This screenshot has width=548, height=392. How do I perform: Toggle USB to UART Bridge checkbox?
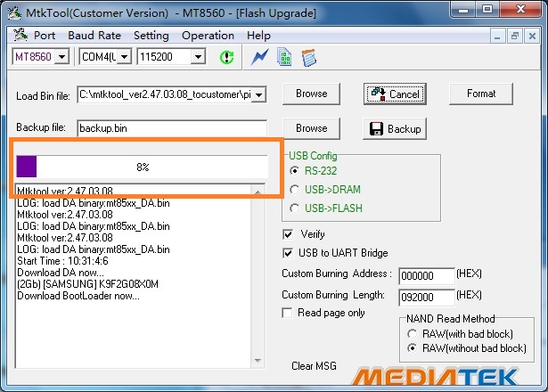click(288, 254)
